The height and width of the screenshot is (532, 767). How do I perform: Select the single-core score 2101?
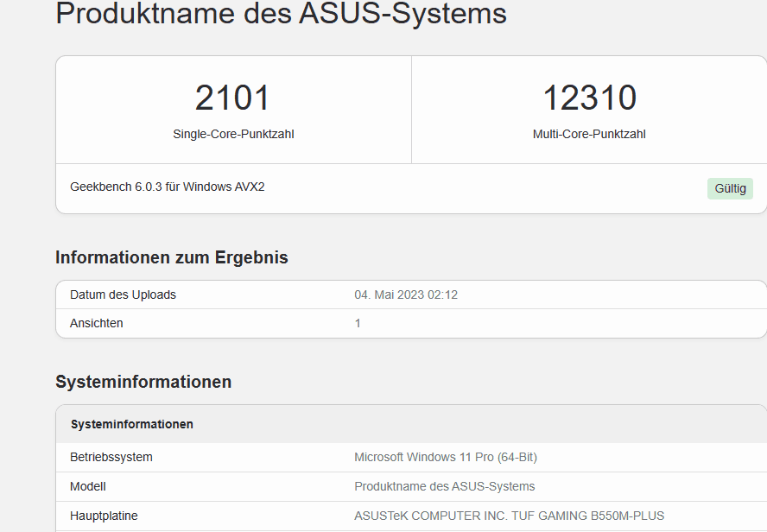tap(233, 98)
